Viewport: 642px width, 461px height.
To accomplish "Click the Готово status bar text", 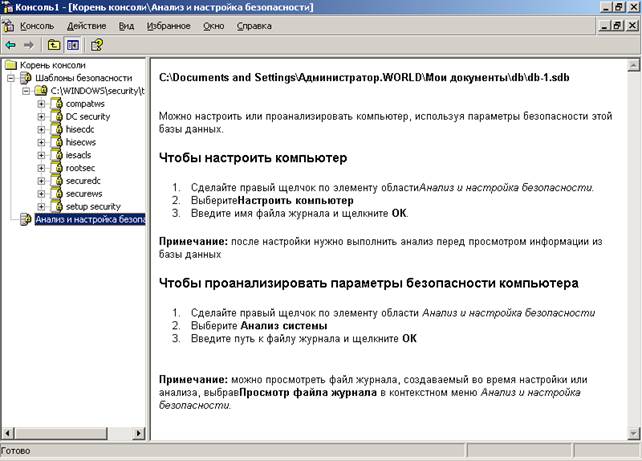I will [x=16, y=451].
